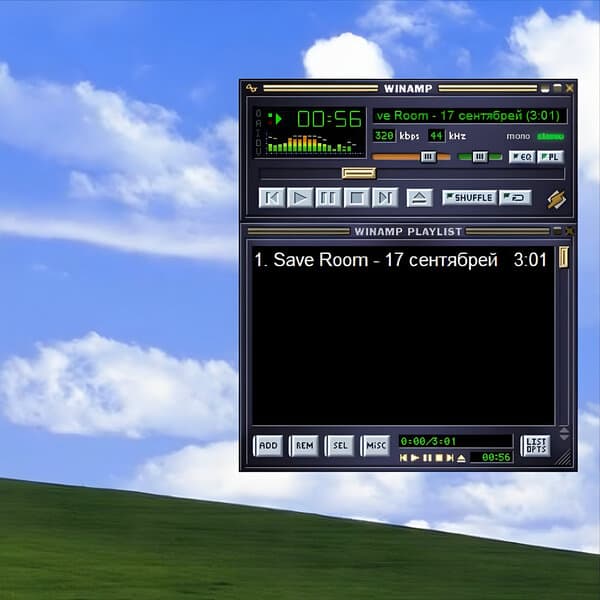Open the MISC options menu
Image resolution: width=600 pixels, height=600 pixels.
coord(375,446)
